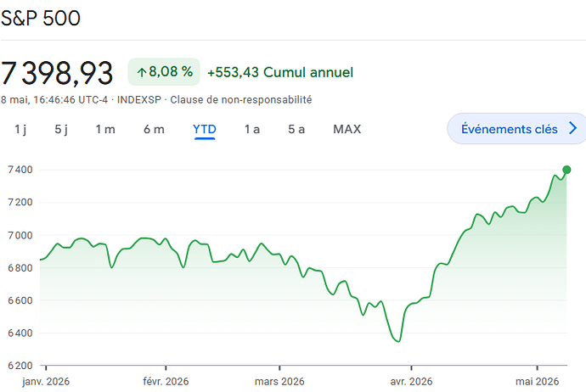Open the Événements clés button
The image size is (586, 392).
516,129
